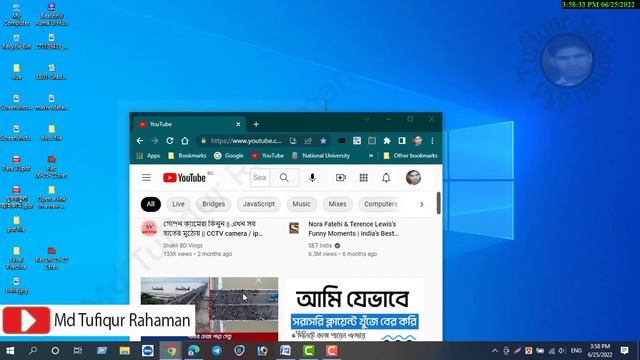Viewport: 640px width, 360px height.
Task: Click the YouTube page scrollbar thumb
Action: coord(438,203)
